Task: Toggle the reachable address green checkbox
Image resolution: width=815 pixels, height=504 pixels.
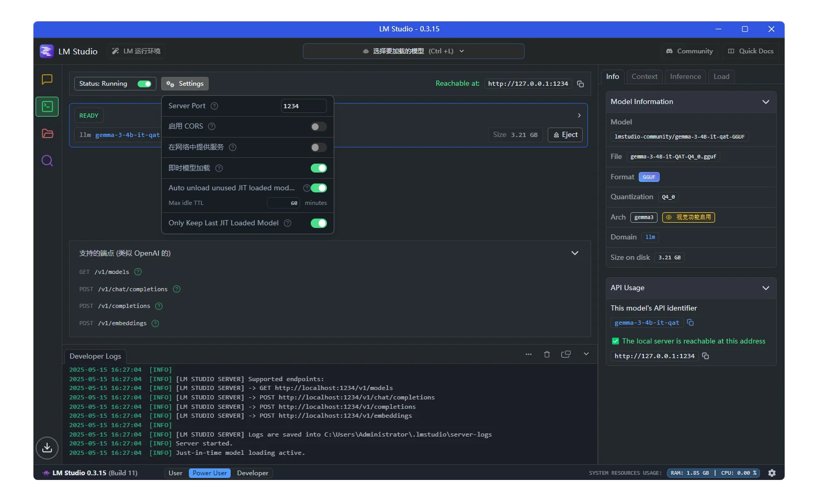Action: pos(616,341)
